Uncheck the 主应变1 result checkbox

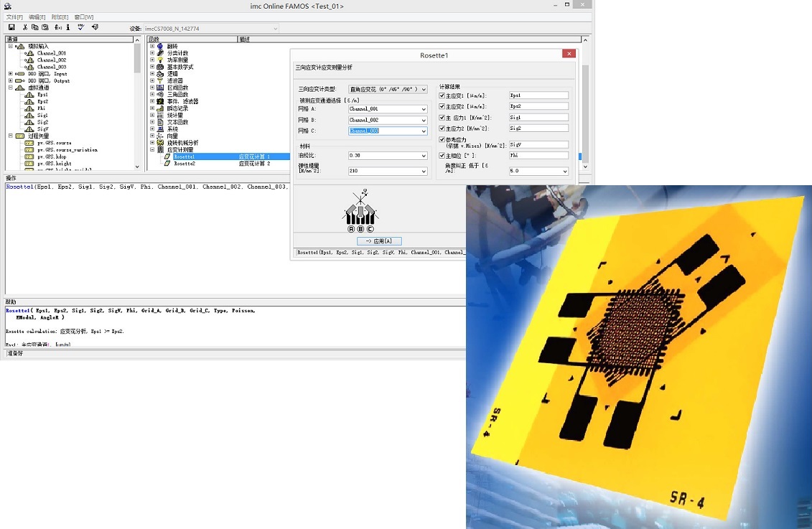pos(442,95)
